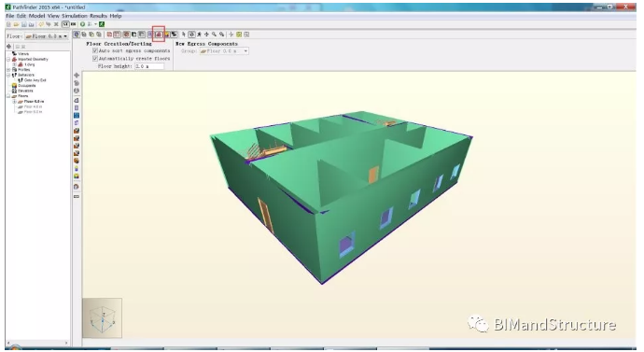Viewport: 644px width, 352px height.
Task: Click the navigation cube in viewport corner
Action: [x=103, y=317]
